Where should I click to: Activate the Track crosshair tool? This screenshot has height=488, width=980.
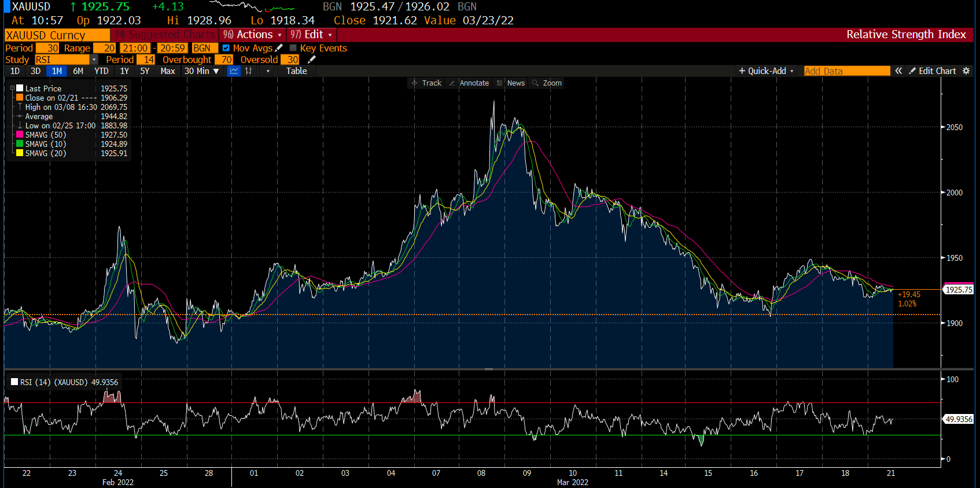coord(426,83)
